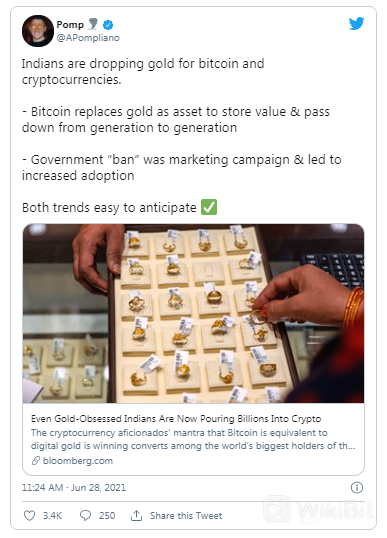This screenshot has width=387, height=538.
Task: Like the tweet with heart icon
Action: (x=30, y=515)
